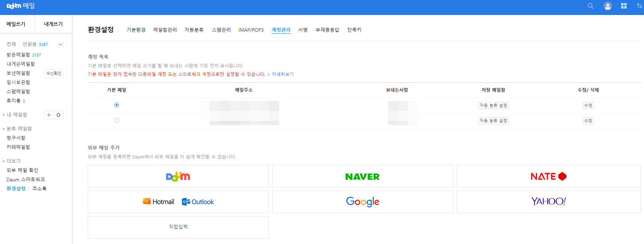Add Daum external mail account
This screenshot has width=644, height=244.
pyautogui.click(x=178, y=176)
